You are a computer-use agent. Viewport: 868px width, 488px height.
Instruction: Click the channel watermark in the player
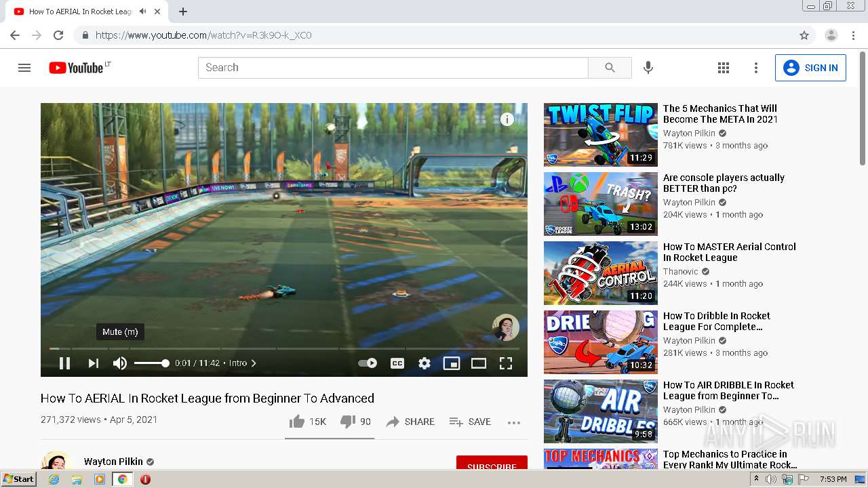[506, 327]
